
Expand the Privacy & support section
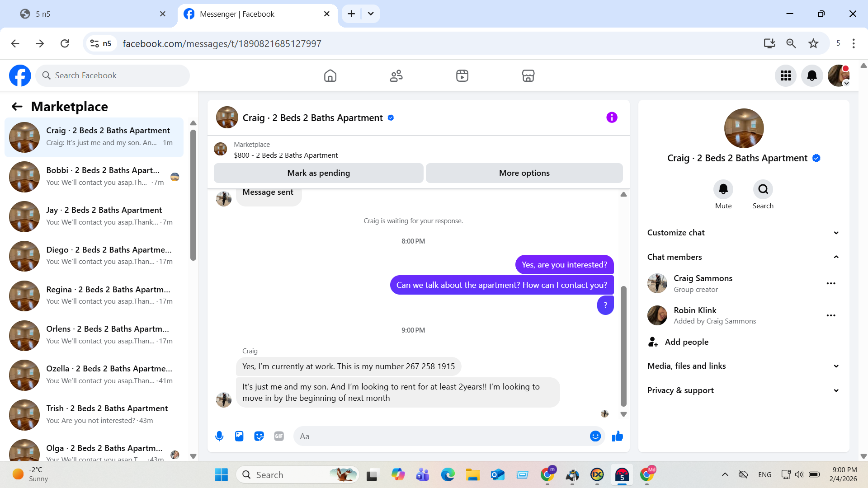click(x=836, y=390)
